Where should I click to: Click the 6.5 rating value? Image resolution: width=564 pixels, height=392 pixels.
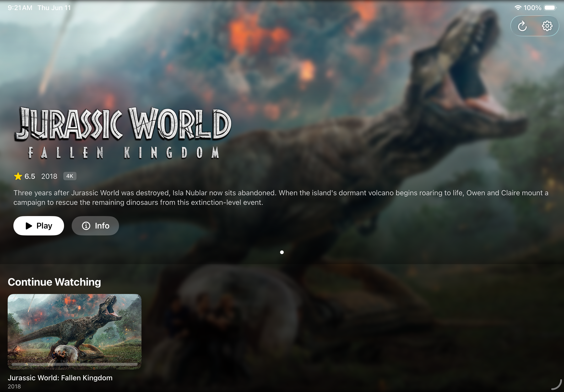[30, 176]
